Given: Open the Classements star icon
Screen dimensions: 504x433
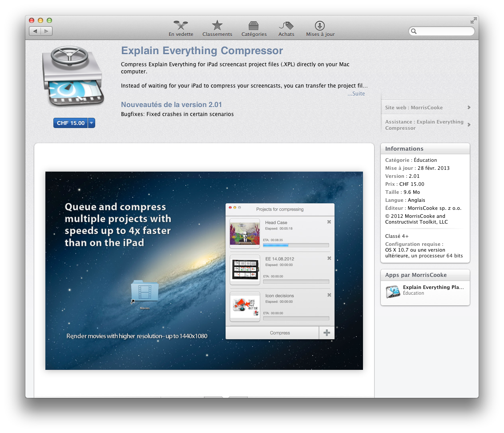Looking at the screenshot, I should (217, 26).
